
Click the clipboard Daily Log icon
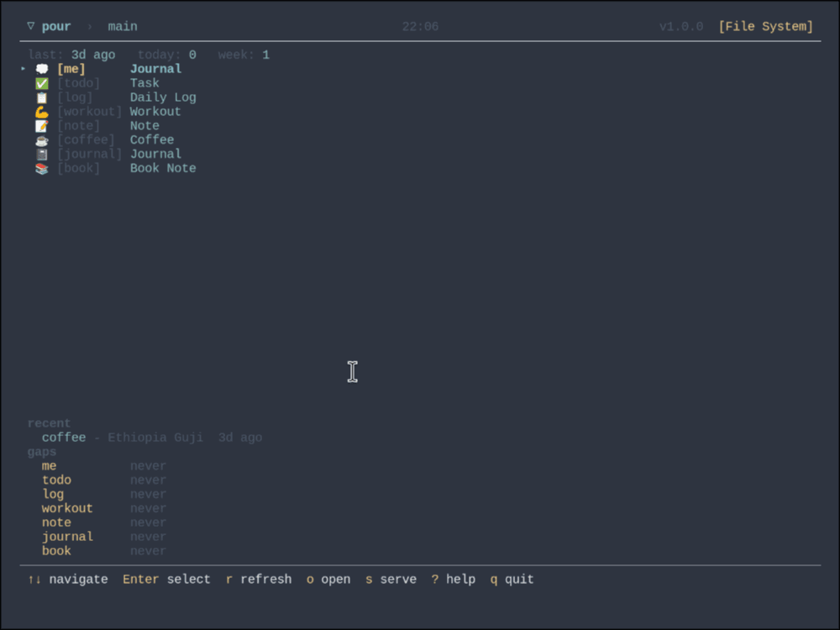42,97
